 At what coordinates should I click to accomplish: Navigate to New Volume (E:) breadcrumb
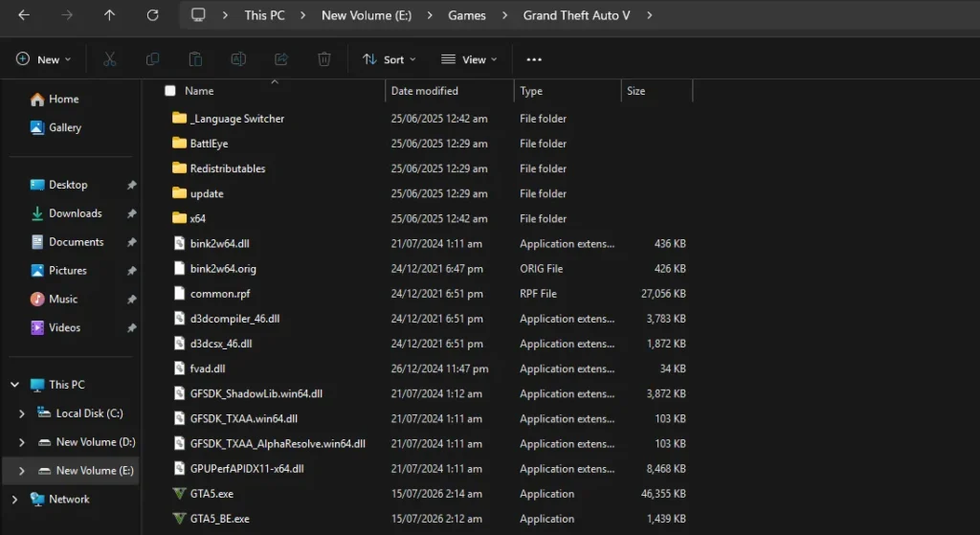click(x=367, y=15)
